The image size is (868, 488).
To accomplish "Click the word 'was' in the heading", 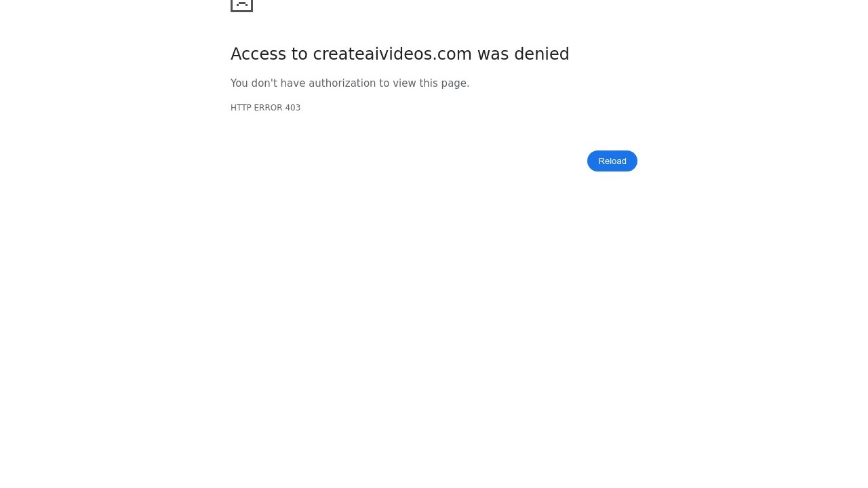I will (493, 54).
